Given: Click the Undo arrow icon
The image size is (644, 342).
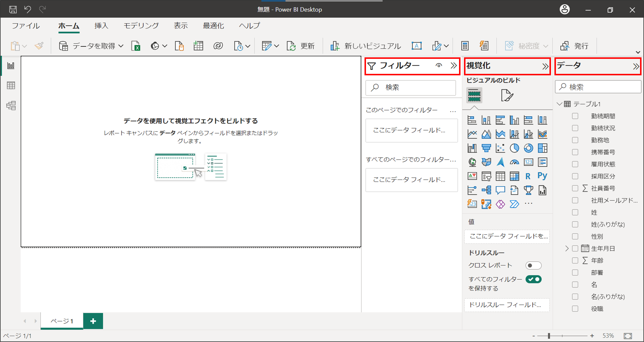Looking at the screenshot, I should 27,9.
